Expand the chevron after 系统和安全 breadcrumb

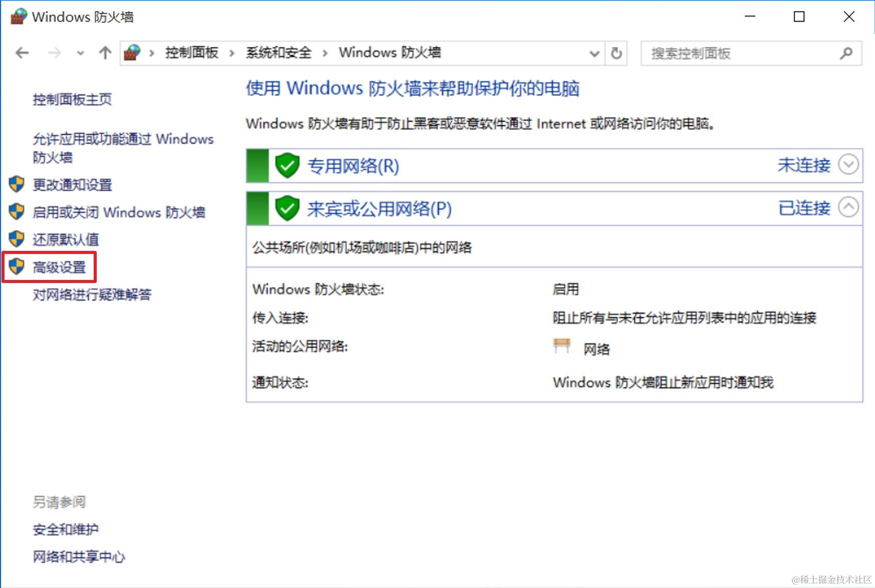pyautogui.click(x=325, y=53)
